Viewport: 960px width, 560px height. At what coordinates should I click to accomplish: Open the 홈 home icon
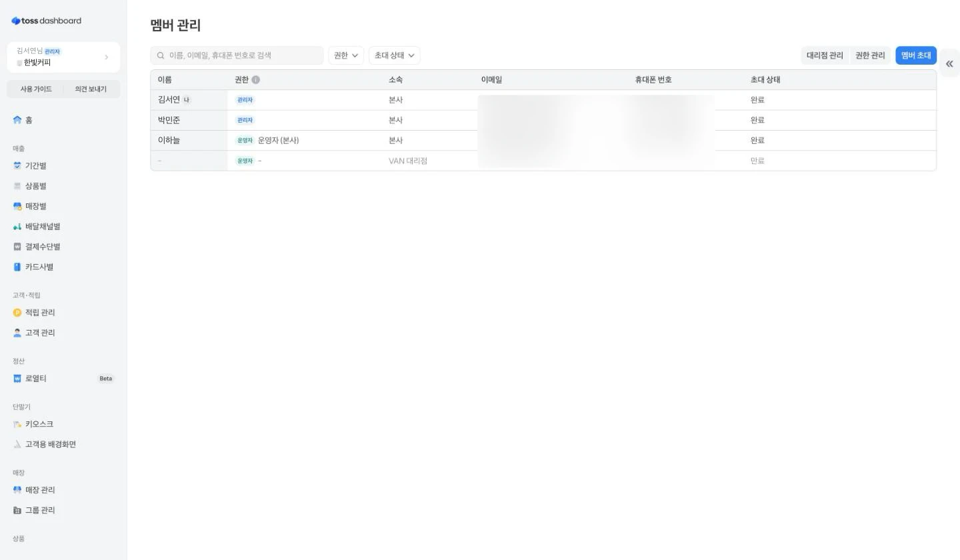pyautogui.click(x=17, y=120)
